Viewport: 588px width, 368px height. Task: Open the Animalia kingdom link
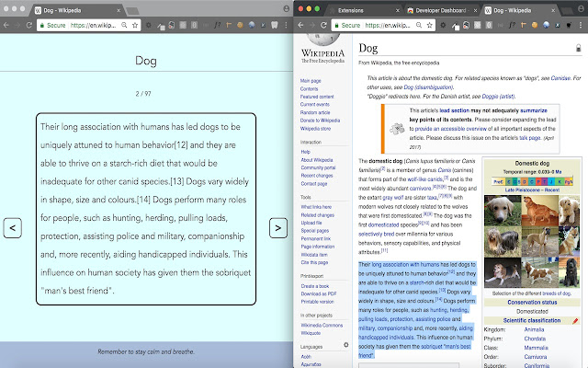(x=534, y=329)
